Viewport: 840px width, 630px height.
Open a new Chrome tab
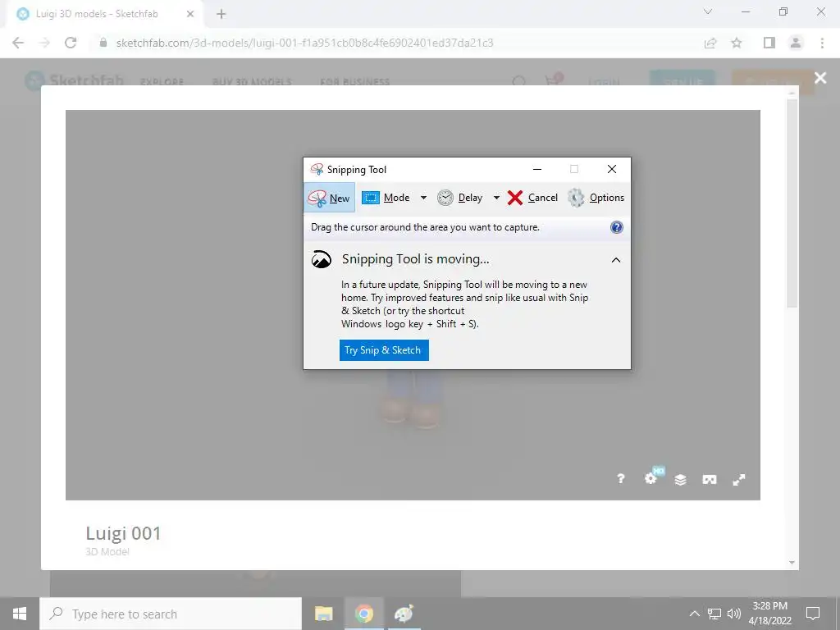(221, 14)
